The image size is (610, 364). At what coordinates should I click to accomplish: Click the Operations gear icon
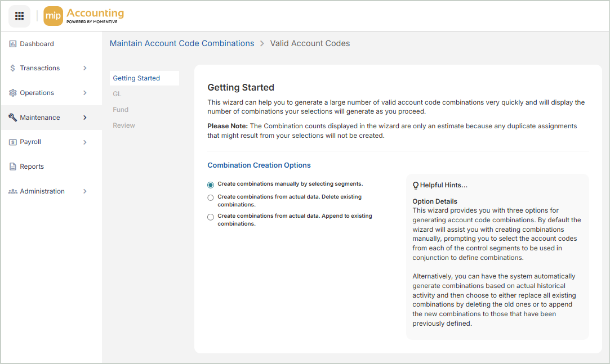[12, 93]
